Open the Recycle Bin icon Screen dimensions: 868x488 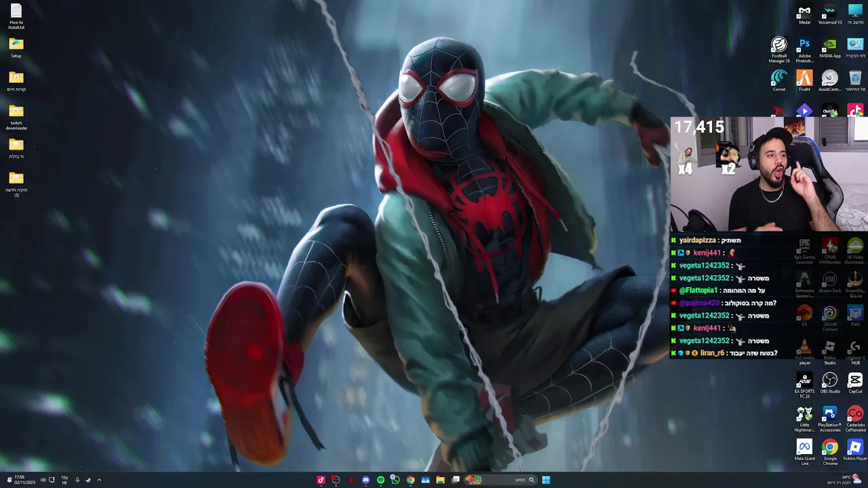pos(855,81)
